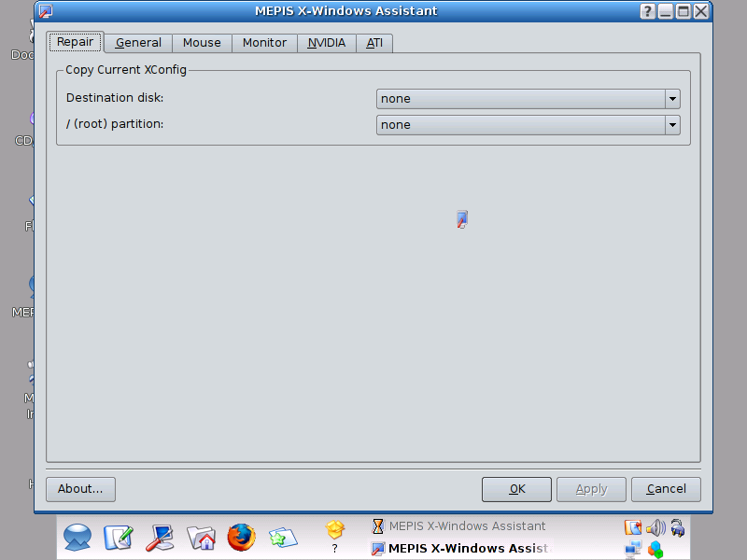Open the General tab
Image resolution: width=747 pixels, height=560 pixels.
click(x=138, y=43)
